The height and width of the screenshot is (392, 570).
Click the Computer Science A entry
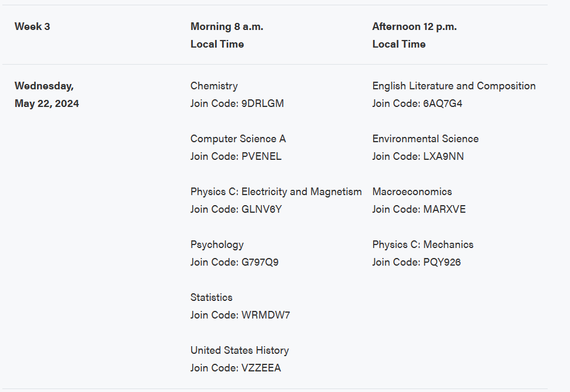(238, 139)
